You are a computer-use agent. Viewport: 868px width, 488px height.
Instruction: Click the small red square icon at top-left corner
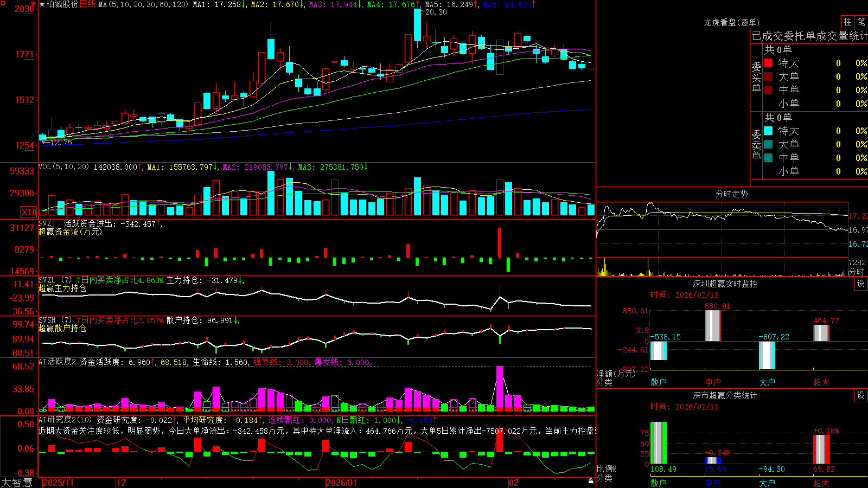click(x=3, y=3)
